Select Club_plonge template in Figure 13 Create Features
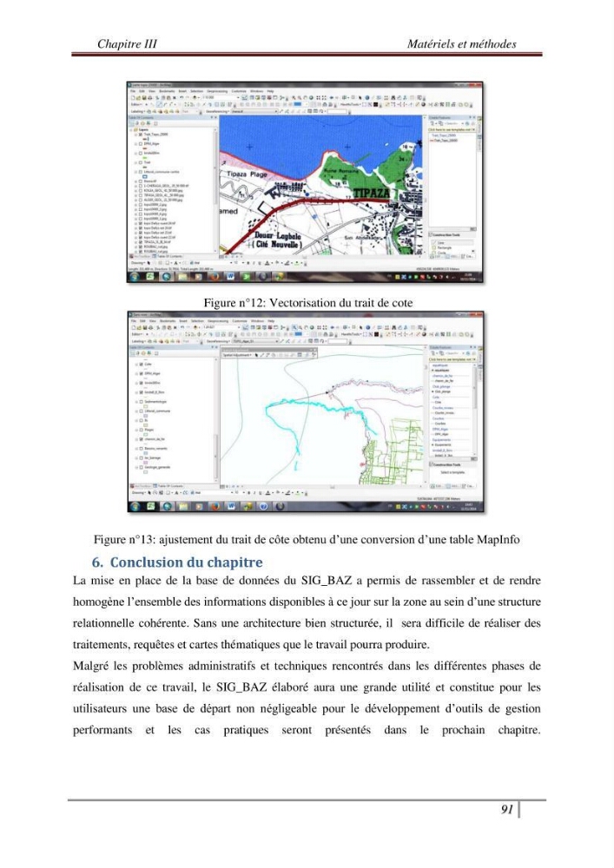This screenshot has height=868, width=614. coord(442,391)
